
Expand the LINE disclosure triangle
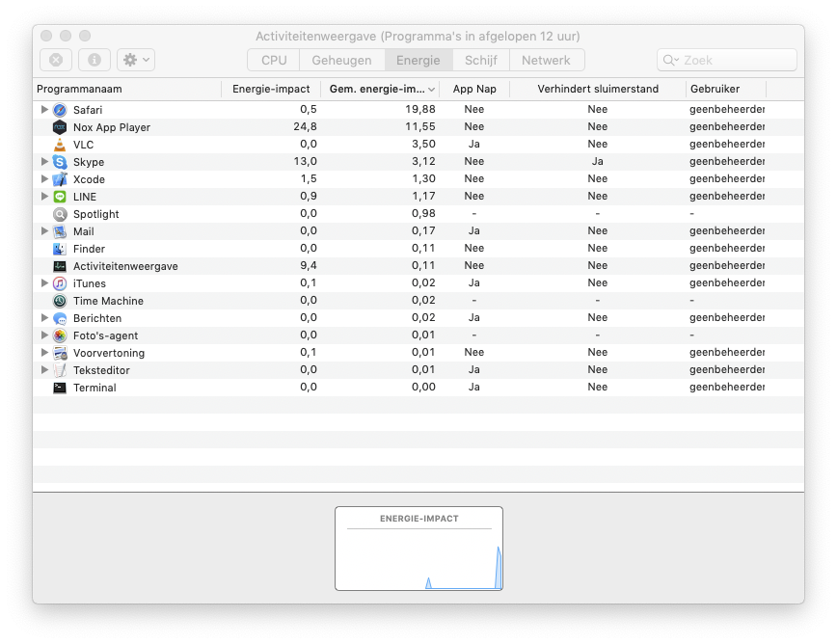(44, 196)
